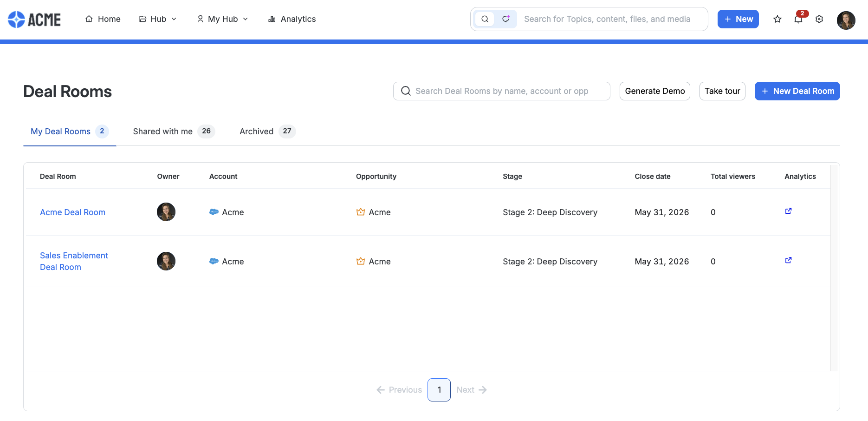This screenshot has height=421, width=868.
Task: Click owner avatar for Acme Deal Room
Action: click(166, 212)
